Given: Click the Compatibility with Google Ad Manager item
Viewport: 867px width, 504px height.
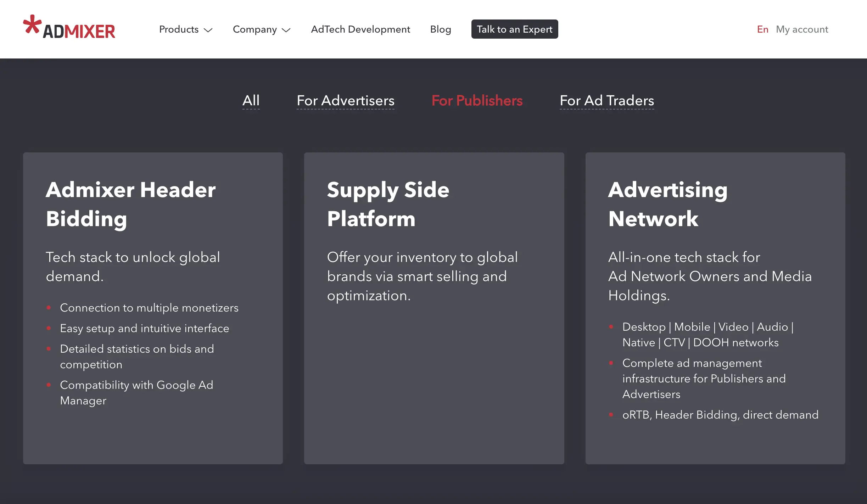Looking at the screenshot, I should click(x=136, y=393).
